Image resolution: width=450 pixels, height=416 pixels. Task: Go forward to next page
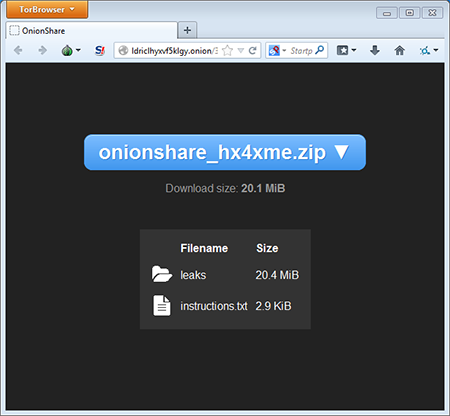click(x=42, y=50)
